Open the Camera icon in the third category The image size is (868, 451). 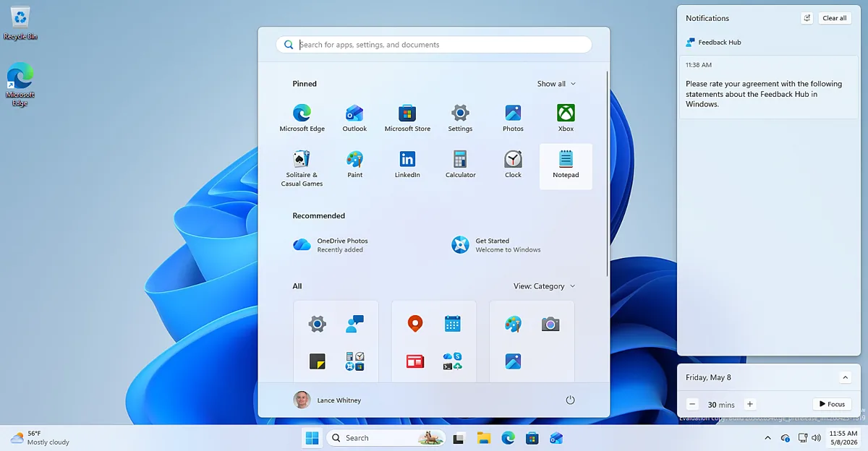(x=550, y=325)
